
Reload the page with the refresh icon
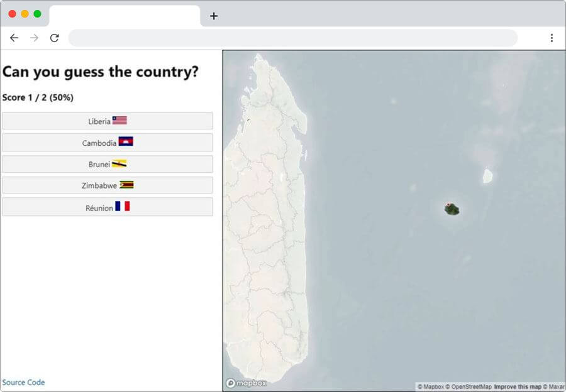point(55,38)
